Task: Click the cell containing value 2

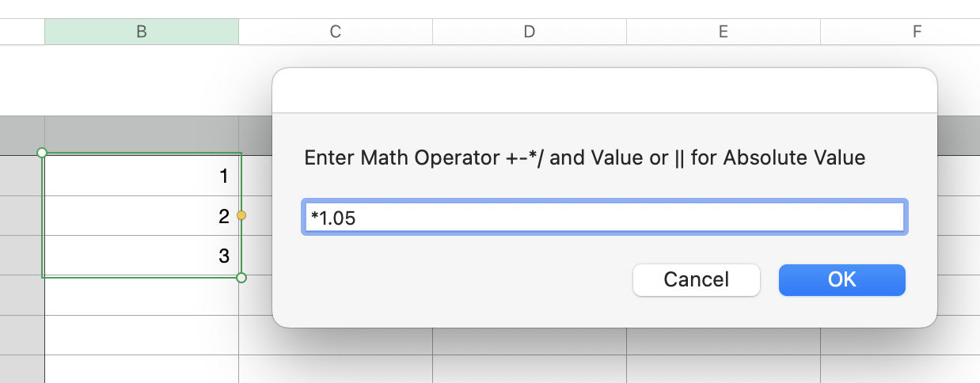Action: point(142,215)
